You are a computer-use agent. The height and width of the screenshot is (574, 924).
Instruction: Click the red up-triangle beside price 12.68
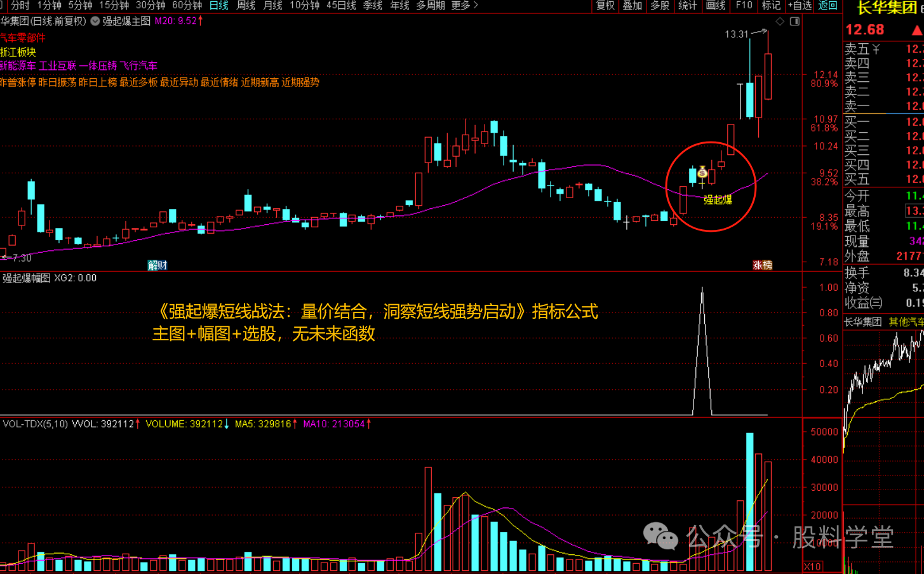point(917,30)
